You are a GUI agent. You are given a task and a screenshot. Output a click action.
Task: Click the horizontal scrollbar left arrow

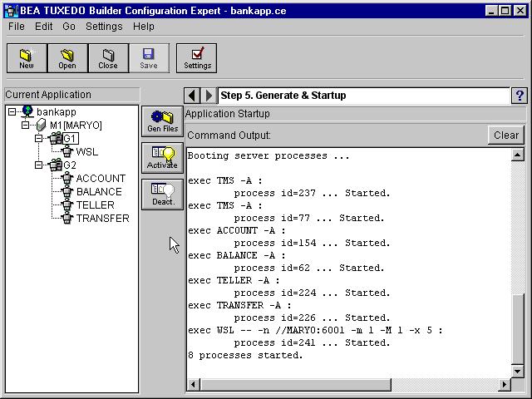(x=193, y=384)
